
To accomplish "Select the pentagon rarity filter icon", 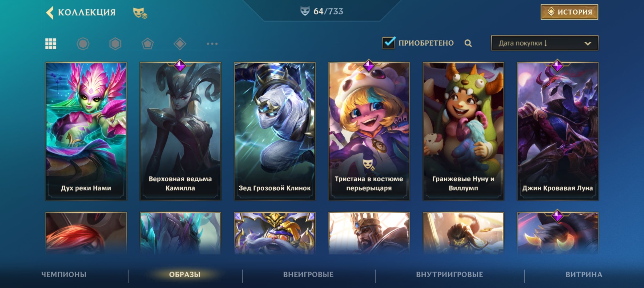I will pyautogui.click(x=147, y=44).
